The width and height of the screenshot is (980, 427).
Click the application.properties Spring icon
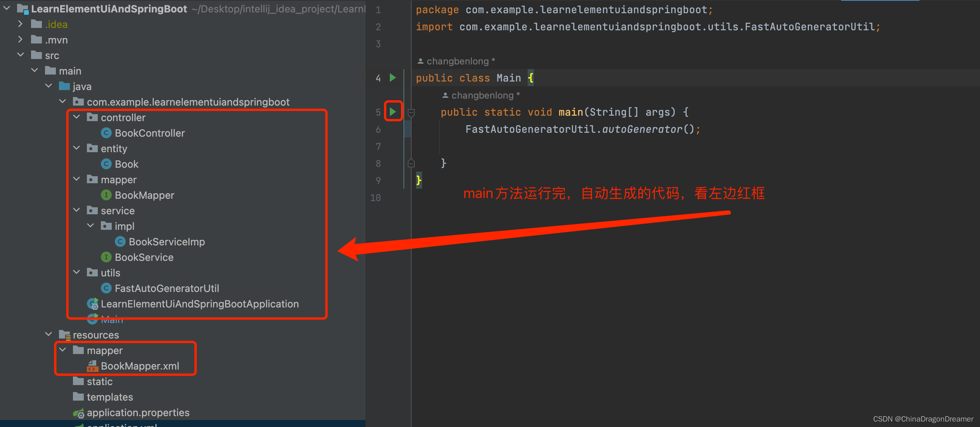pyautogui.click(x=79, y=413)
